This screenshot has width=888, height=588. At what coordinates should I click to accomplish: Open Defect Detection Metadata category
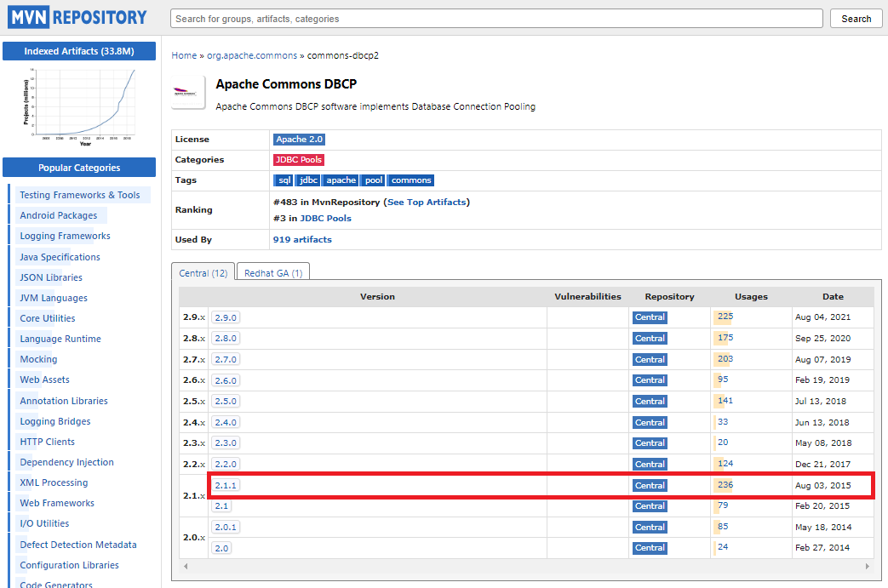pyautogui.click(x=78, y=545)
